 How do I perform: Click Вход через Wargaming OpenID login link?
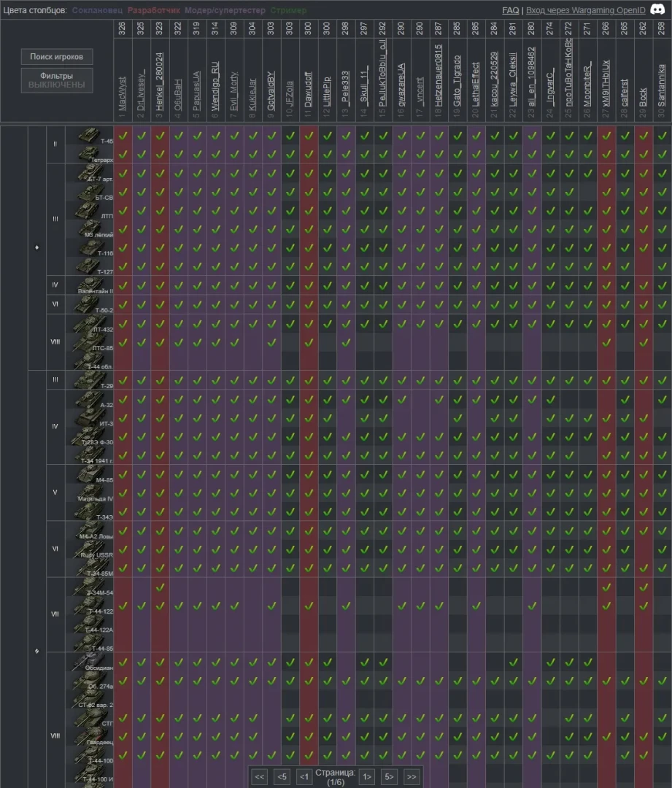[x=585, y=10]
